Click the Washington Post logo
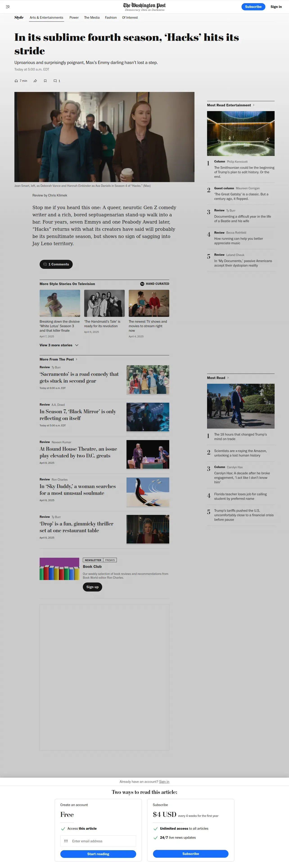Screen dimensions: 289x868 144,5
